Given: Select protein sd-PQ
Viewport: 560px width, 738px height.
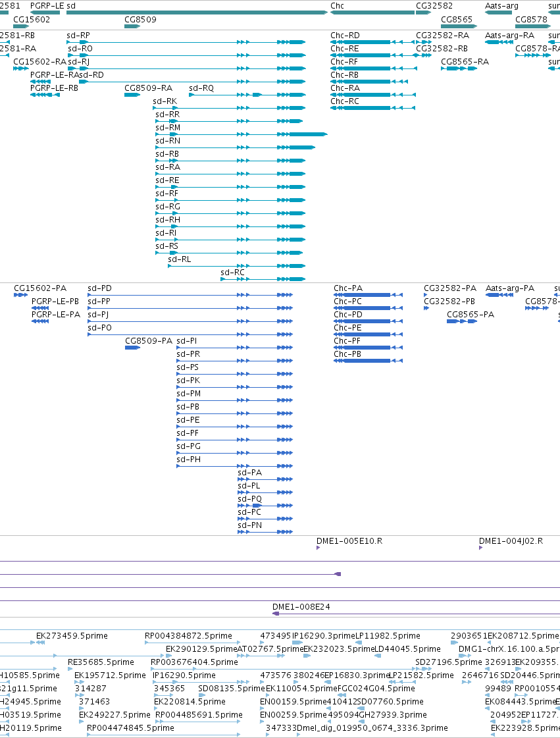Looking at the screenshot, I should (x=265, y=506).
